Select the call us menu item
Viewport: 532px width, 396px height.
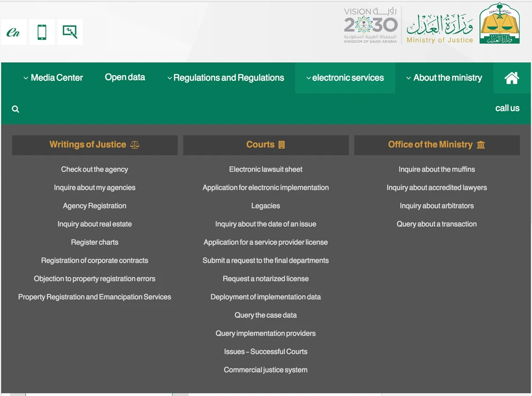pyautogui.click(x=507, y=108)
